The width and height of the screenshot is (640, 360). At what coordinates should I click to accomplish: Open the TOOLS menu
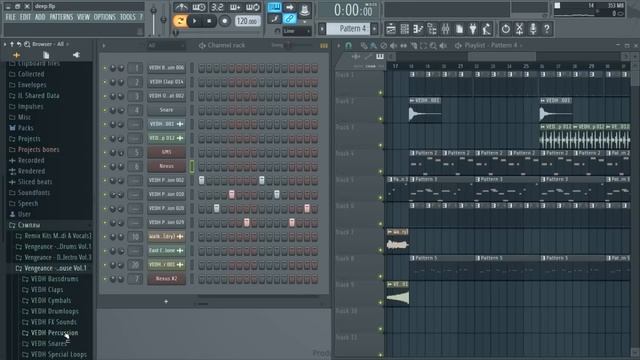click(x=127, y=17)
